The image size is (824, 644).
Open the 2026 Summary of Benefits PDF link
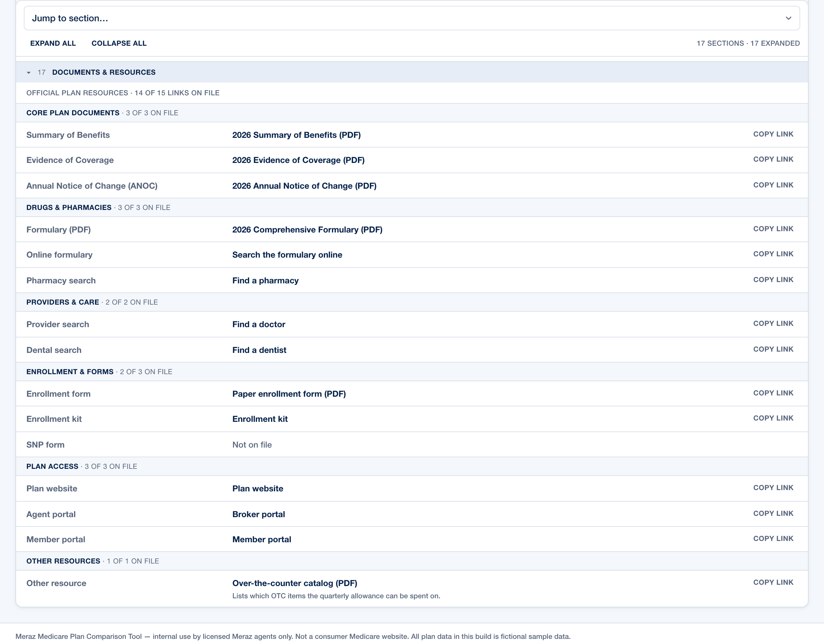[296, 135]
